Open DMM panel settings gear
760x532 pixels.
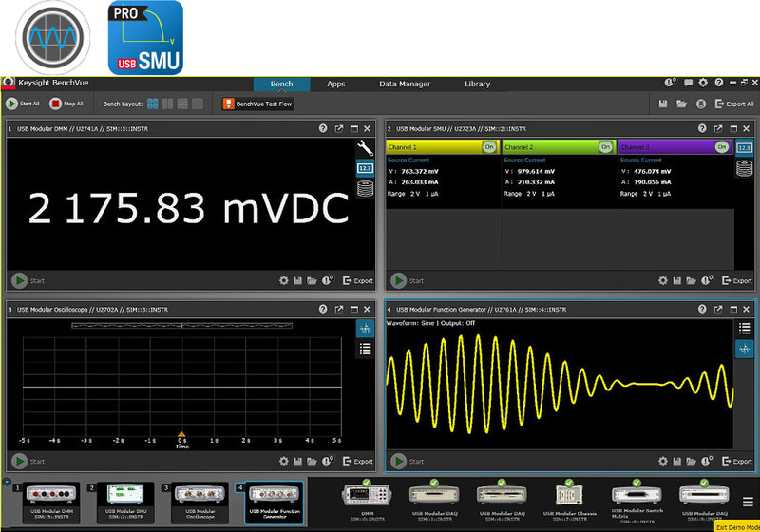click(283, 280)
